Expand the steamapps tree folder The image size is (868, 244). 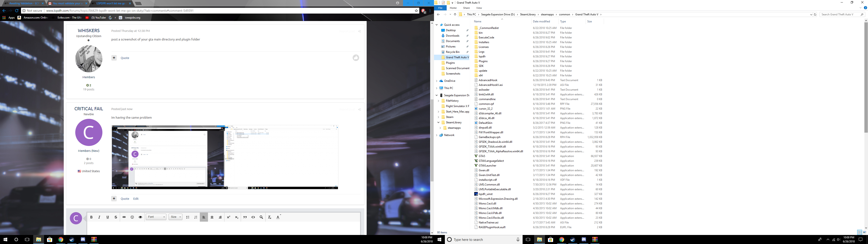click(440, 128)
